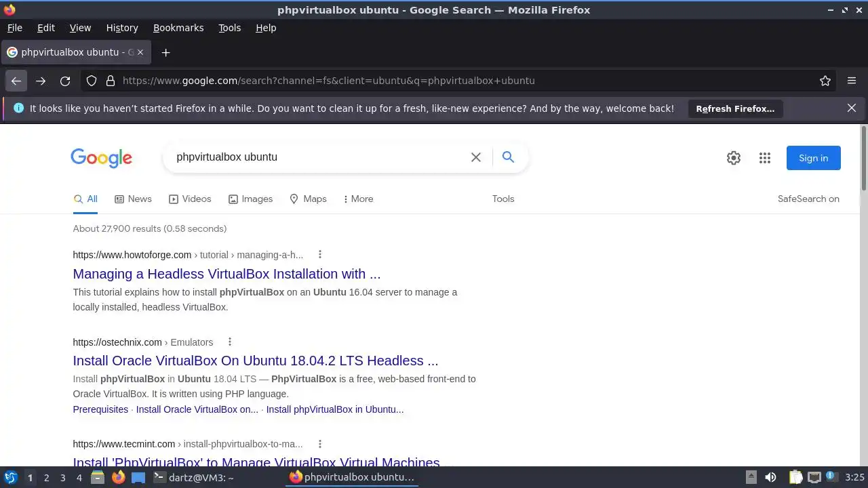The image size is (868, 488).
Task: Click the tray notification badge icon
Action: pos(831,477)
